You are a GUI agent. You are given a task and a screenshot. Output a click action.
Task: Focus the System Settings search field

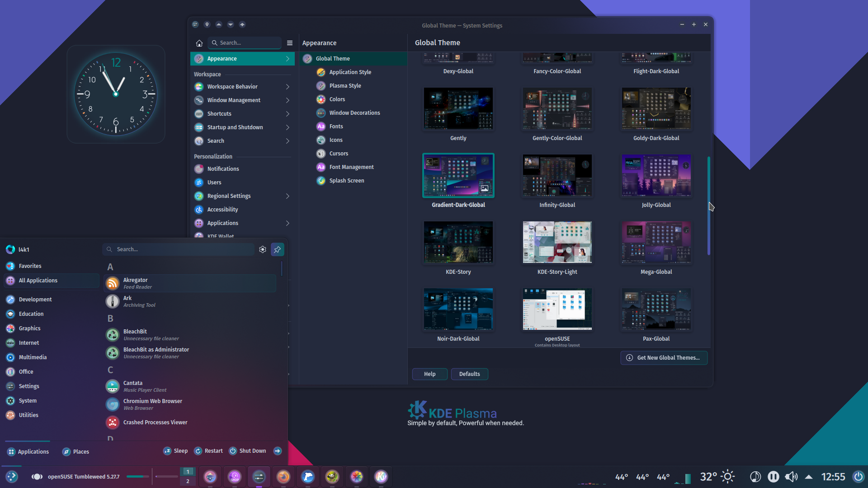point(245,43)
